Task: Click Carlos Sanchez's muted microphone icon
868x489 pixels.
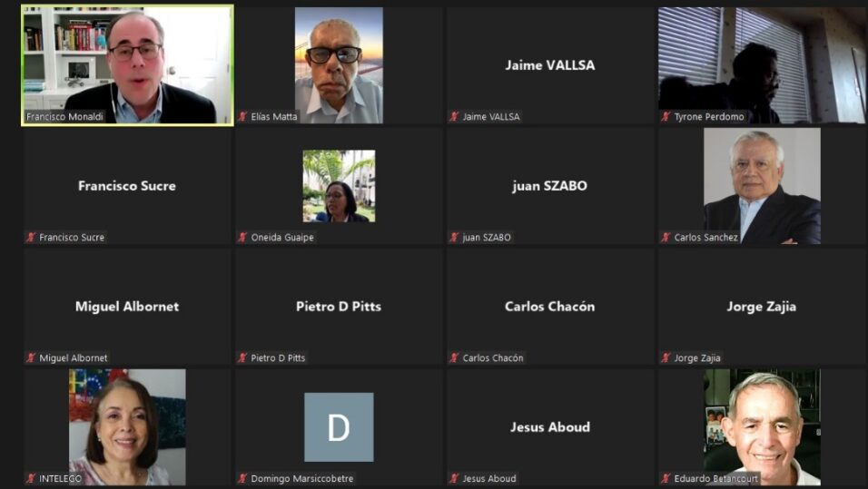Action: [x=666, y=238]
